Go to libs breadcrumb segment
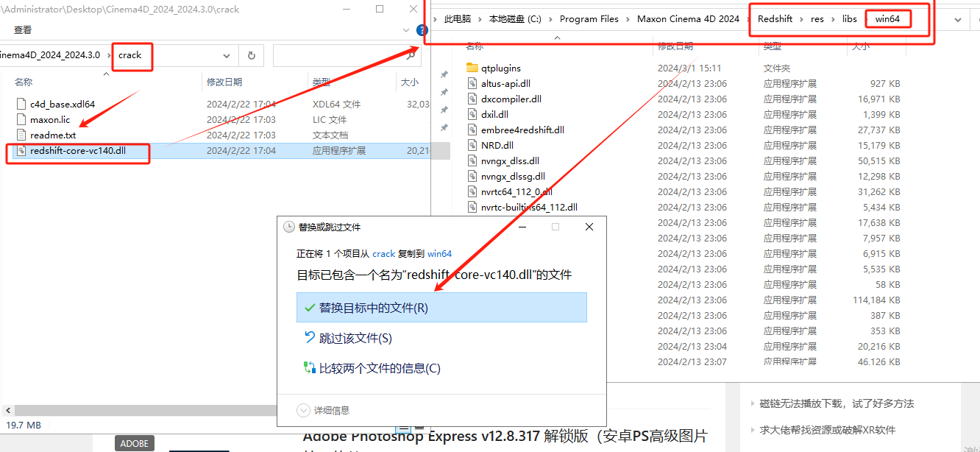 click(x=850, y=19)
